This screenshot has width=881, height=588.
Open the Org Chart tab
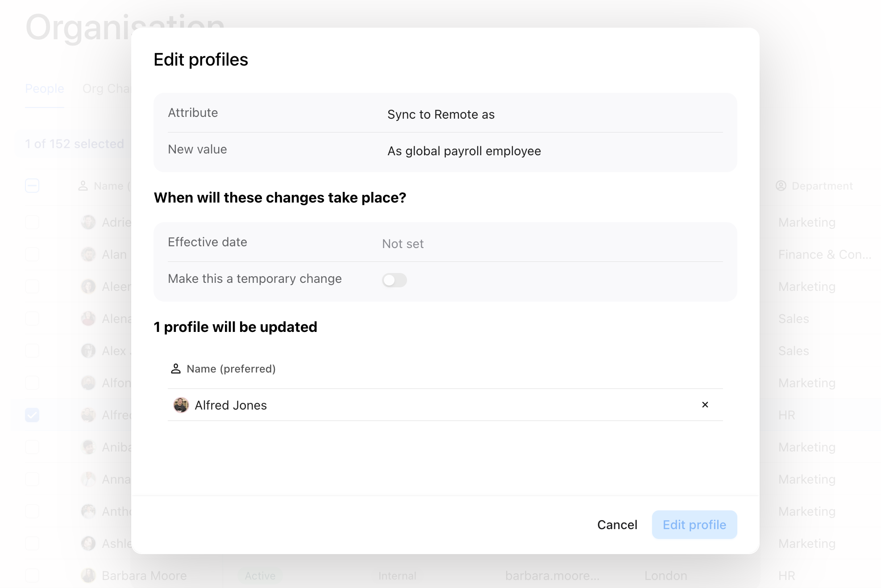[107, 89]
